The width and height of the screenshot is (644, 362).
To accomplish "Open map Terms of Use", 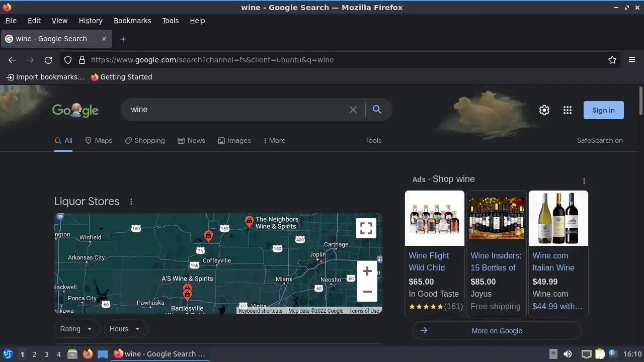I will tap(364, 311).
